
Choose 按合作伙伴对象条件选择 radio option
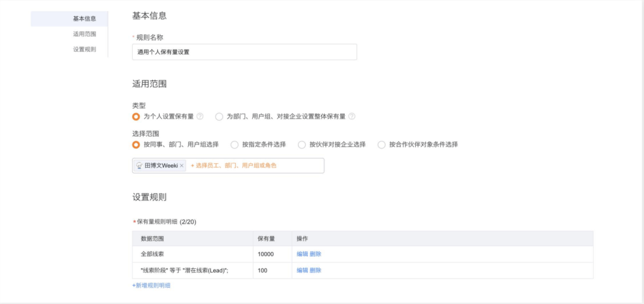[x=382, y=144]
